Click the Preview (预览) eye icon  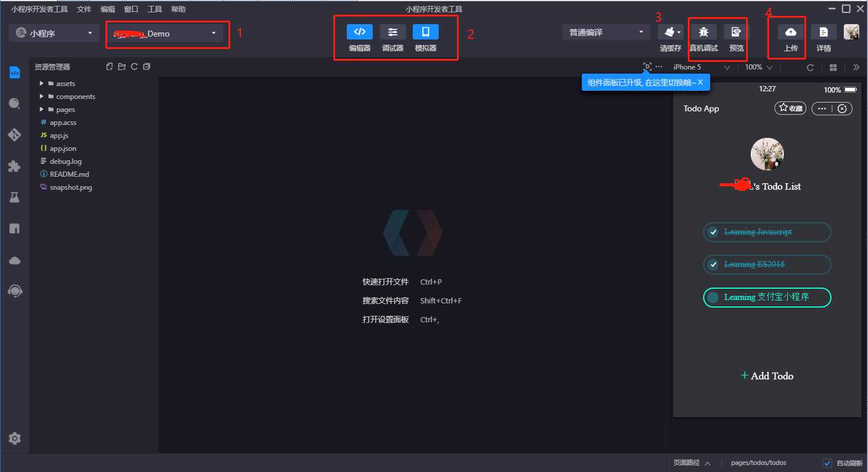[x=736, y=32]
